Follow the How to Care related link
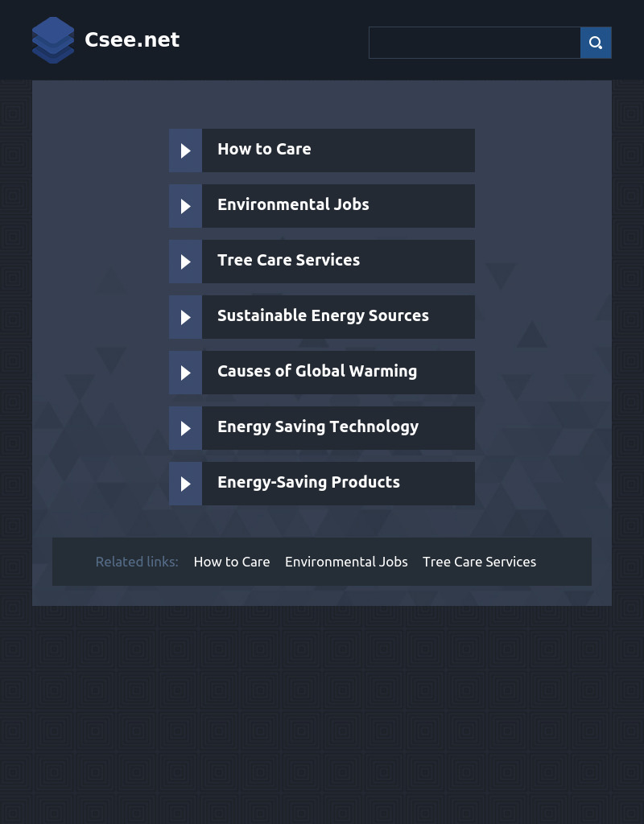This screenshot has height=824, width=644. [232, 562]
